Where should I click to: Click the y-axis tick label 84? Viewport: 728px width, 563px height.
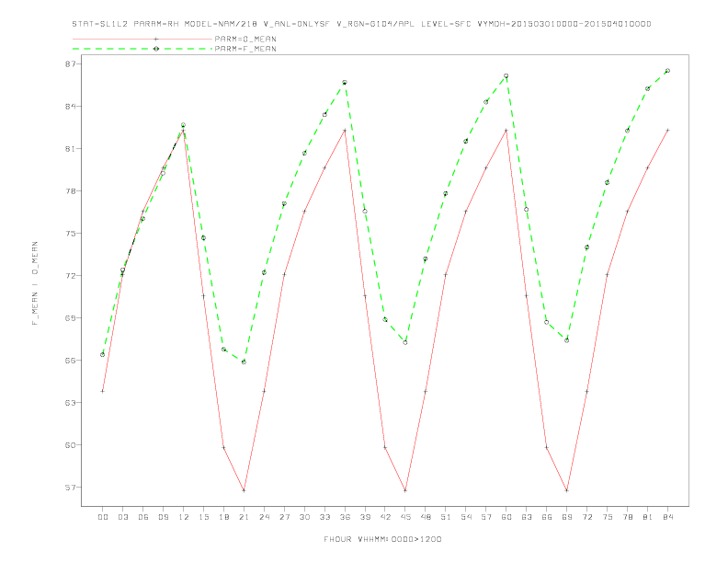click(71, 106)
